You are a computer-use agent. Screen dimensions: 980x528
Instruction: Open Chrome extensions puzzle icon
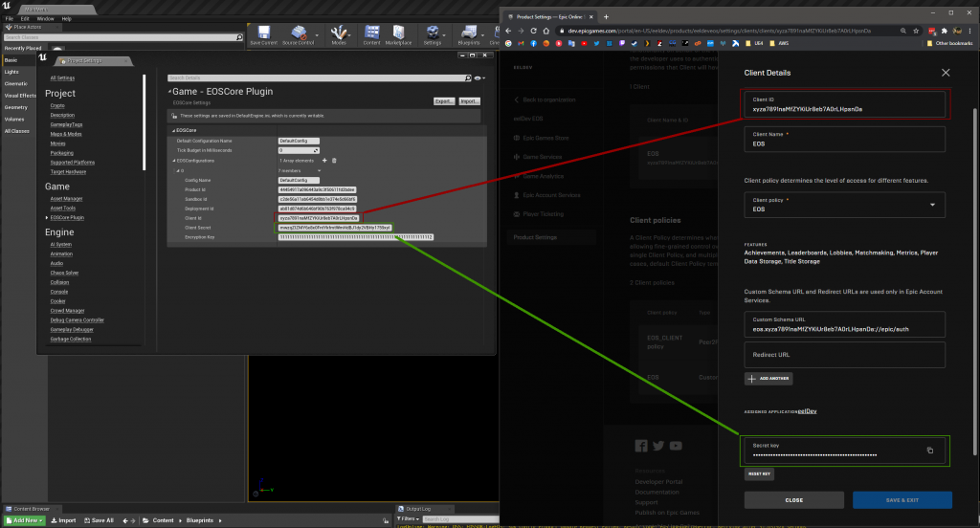tap(945, 31)
